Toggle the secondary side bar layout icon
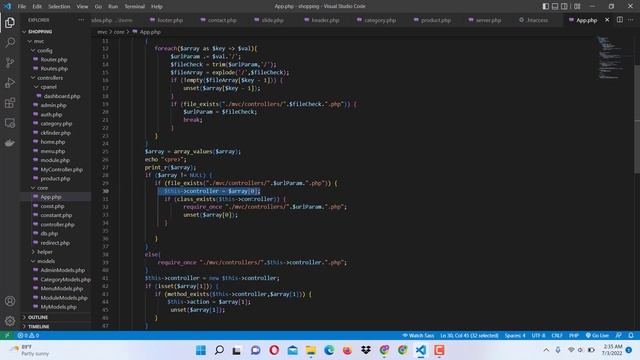 click(564, 6)
